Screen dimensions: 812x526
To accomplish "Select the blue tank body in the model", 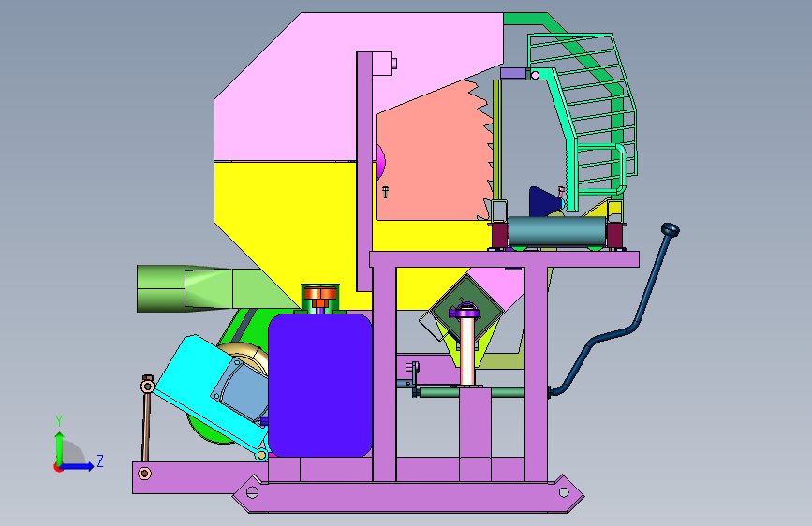I will [320, 386].
